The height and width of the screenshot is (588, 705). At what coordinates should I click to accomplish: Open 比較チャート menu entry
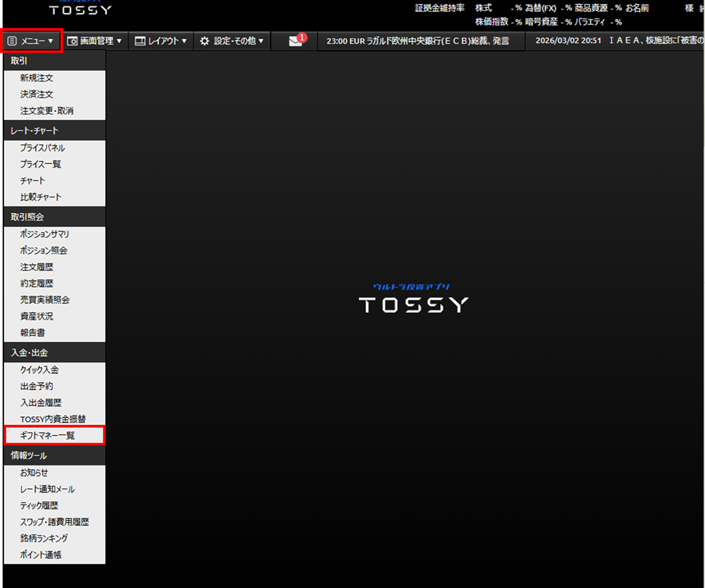tap(41, 197)
